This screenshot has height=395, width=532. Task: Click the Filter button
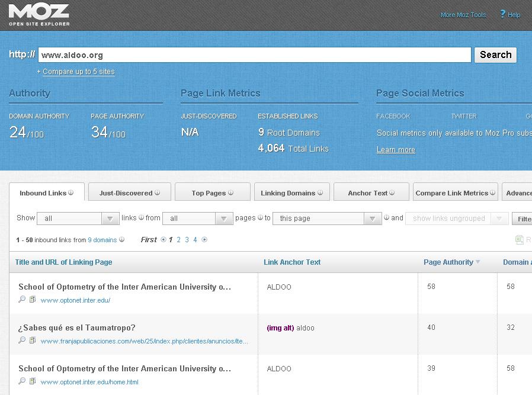(x=522, y=219)
